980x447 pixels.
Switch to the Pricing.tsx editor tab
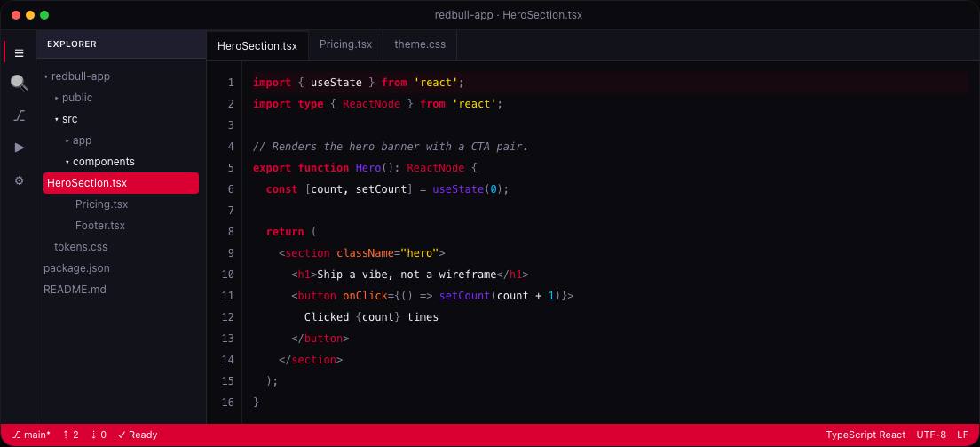pyautogui.click(x=345, y=45)
